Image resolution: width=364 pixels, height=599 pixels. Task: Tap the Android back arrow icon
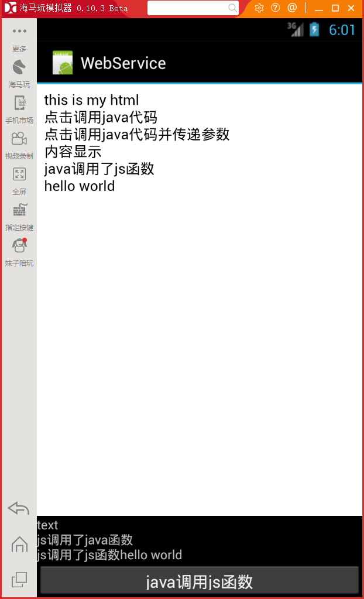(x=18, y=508)
